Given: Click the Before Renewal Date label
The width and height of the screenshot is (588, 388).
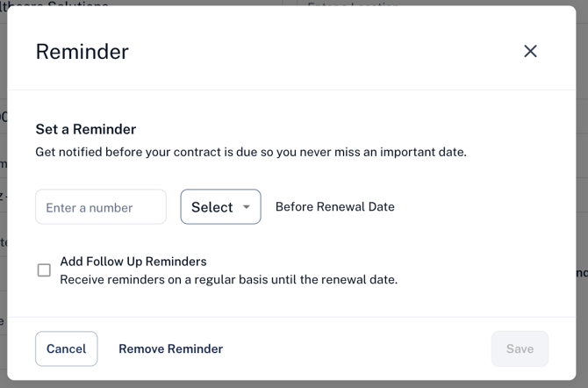Looking at the screenshot, I should [335, 207].
